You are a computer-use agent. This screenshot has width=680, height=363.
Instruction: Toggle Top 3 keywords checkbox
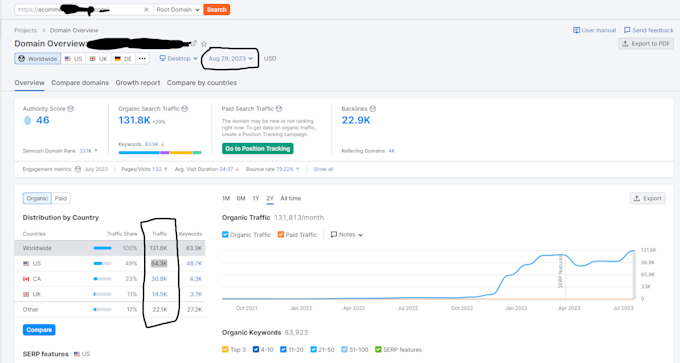click(x=225, y=350)
